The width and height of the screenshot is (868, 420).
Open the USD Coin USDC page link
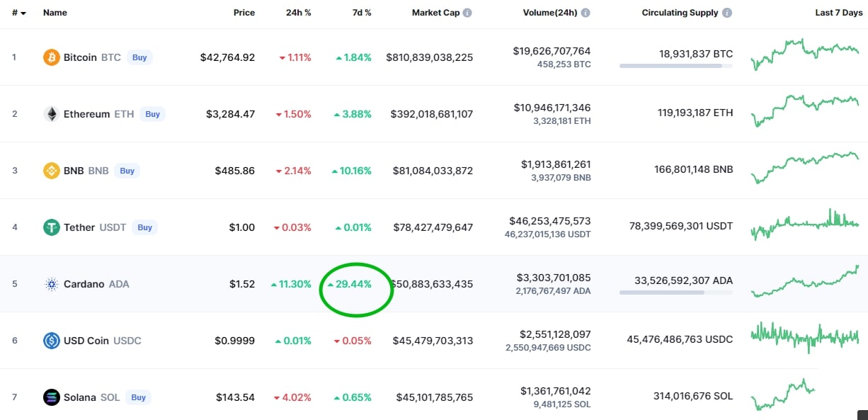pos(103,341)
